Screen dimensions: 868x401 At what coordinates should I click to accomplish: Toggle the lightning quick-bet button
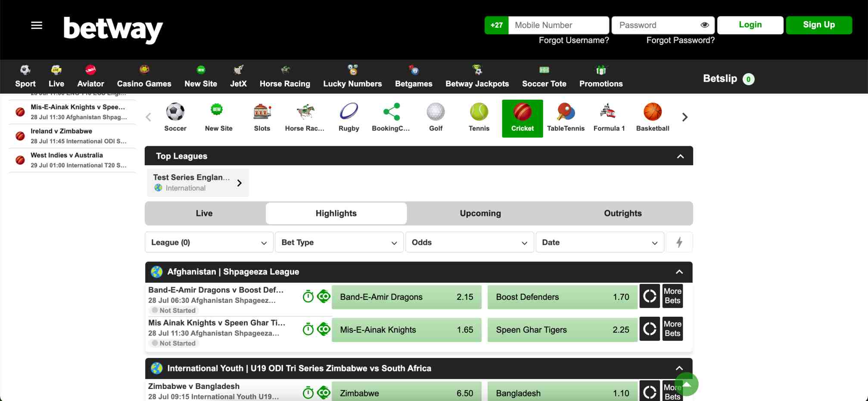[x=679, y=242]
